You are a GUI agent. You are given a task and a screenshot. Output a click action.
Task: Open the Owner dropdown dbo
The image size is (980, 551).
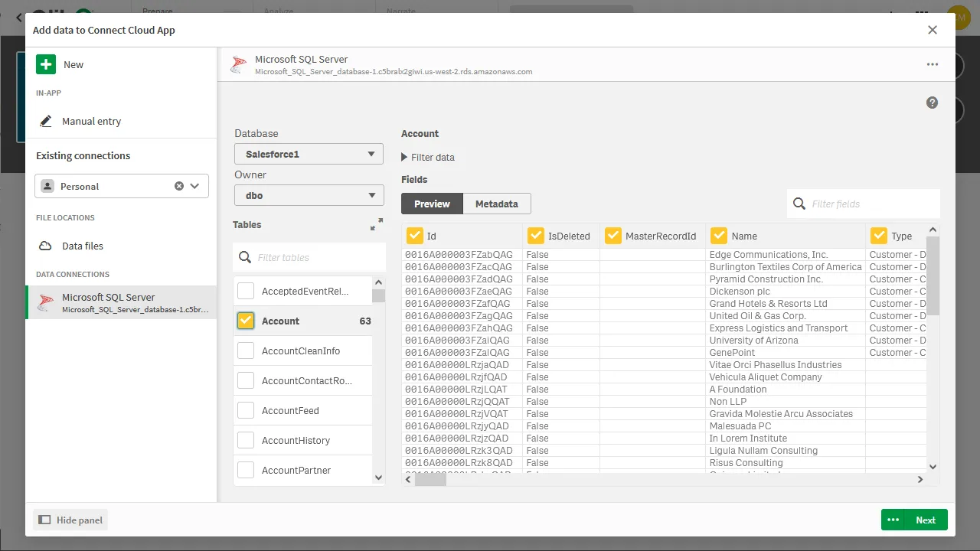point(309,195)
